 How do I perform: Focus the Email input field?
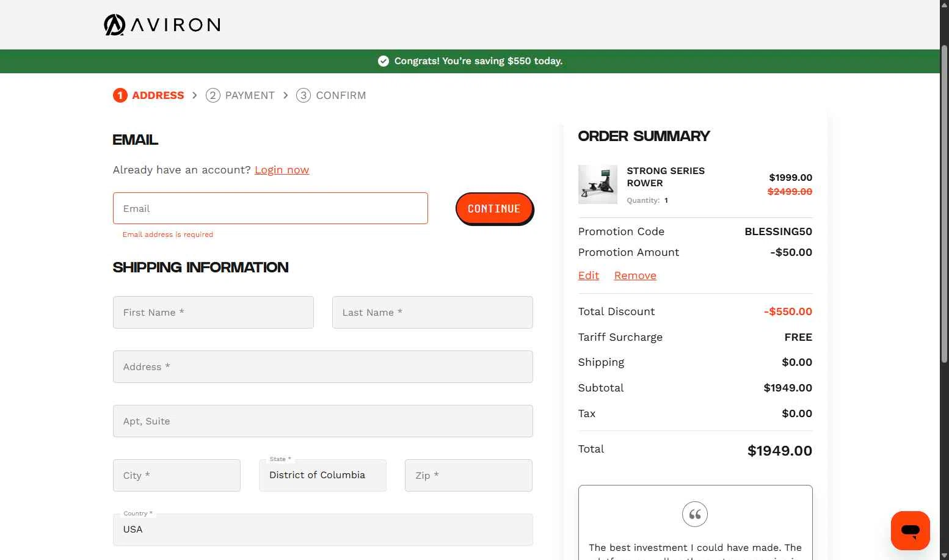click(271, 208)
